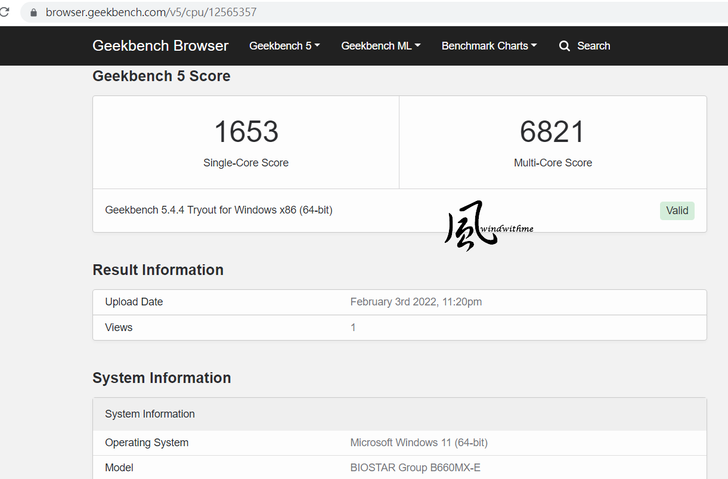Open the Search navigation item

[x=592, y=46]
